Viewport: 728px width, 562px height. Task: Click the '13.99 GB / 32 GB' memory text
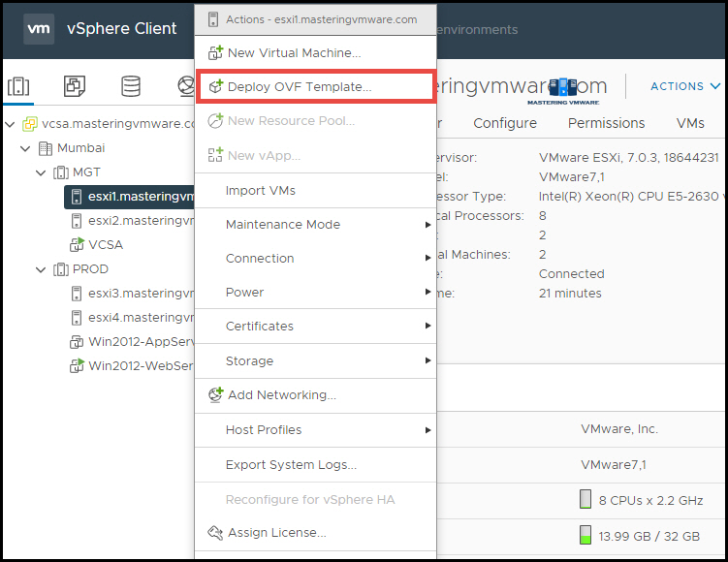point(649,537)
